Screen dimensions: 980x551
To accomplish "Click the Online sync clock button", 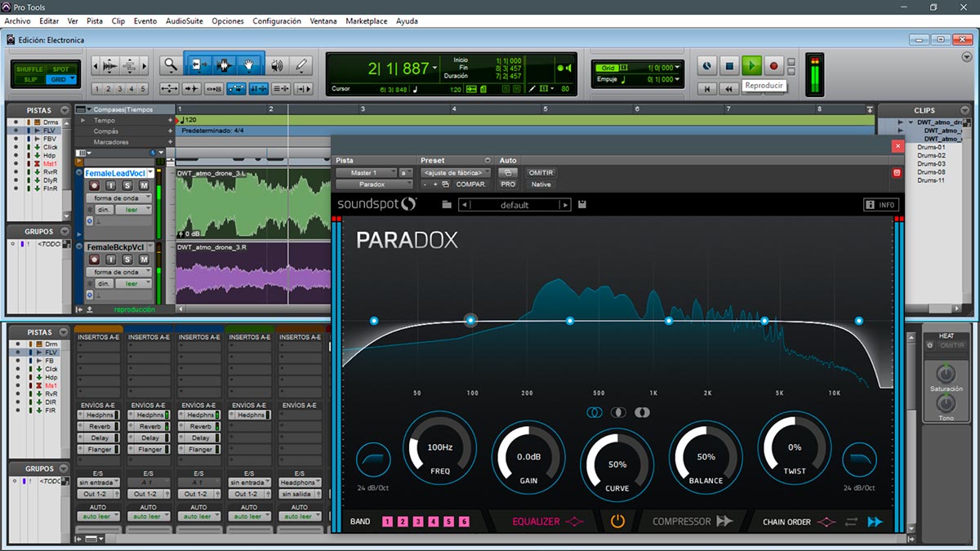I will pyautogui.click(x=707, y=65).
